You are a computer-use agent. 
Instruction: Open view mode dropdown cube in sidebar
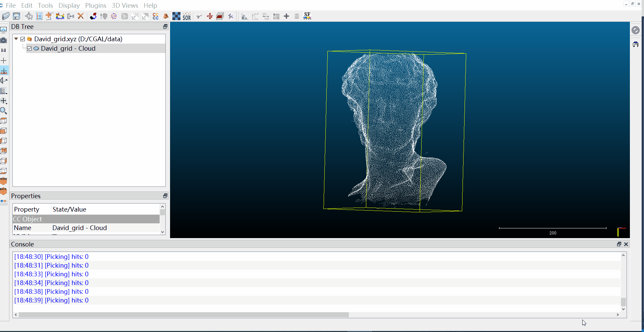pyautogui.click(x=4, y=91)
